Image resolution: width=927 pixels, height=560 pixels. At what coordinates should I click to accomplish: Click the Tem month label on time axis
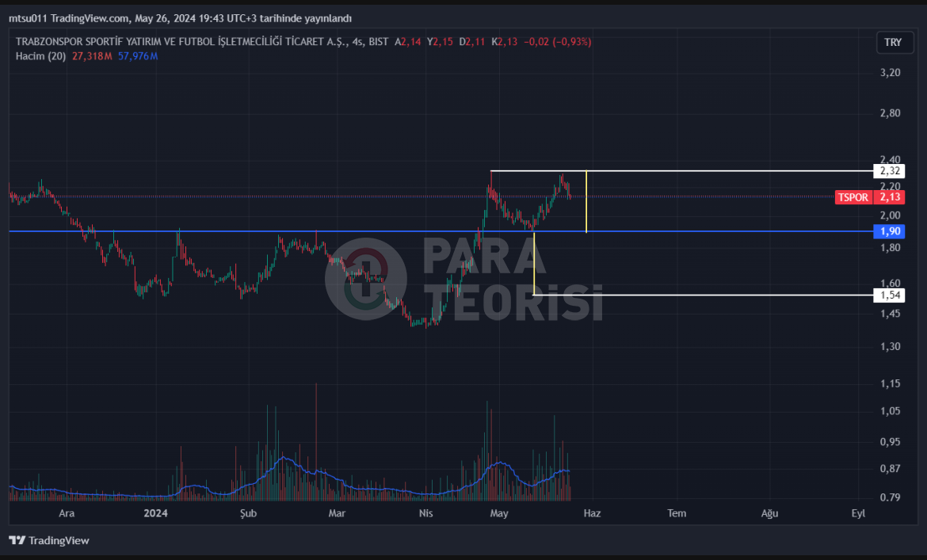[x=677, y=513]
